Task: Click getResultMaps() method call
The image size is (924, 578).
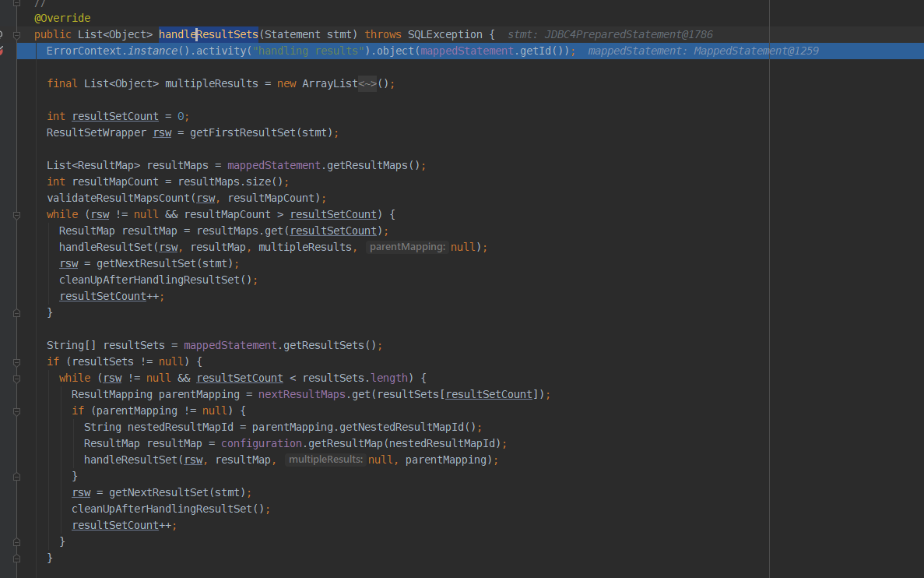Action: (373, 165)
